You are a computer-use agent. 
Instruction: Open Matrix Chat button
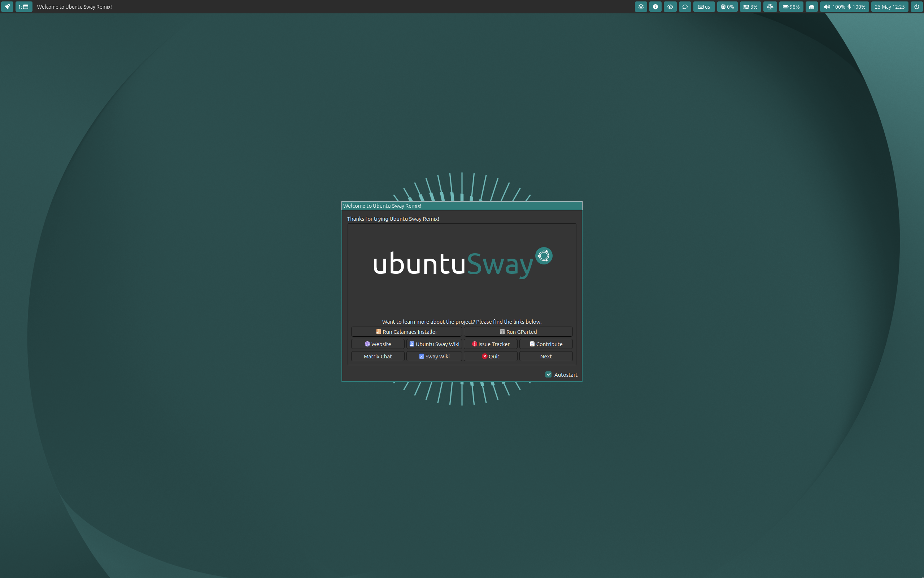click(x=378, y=356)
